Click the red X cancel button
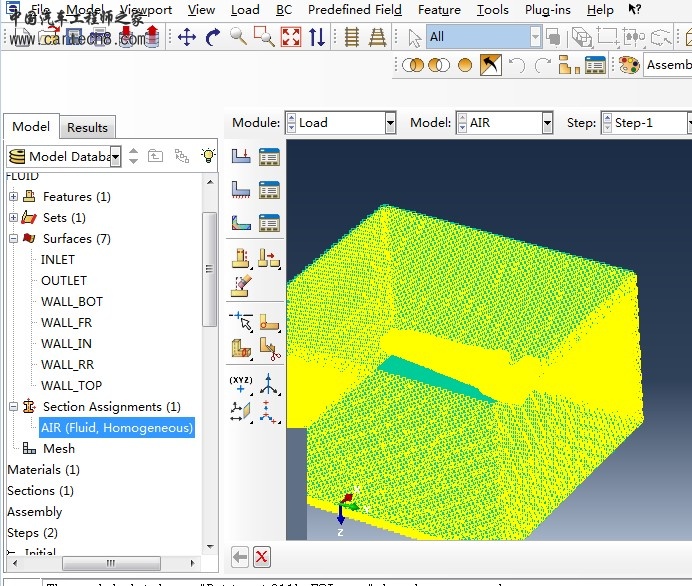Screen dimensions: 692x586 pos(262,557)
